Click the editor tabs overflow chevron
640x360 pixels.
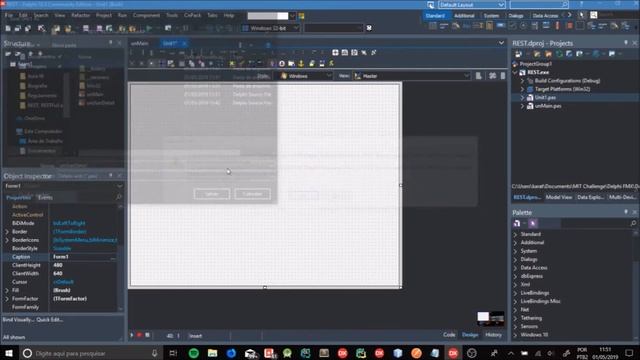tap(501, 43)
